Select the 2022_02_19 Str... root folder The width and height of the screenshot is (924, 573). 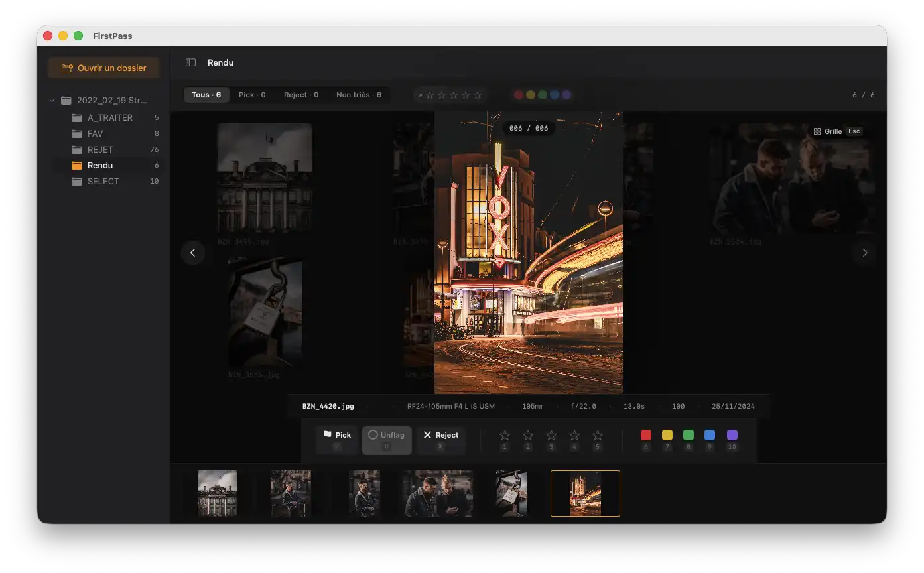coord(105,101)
